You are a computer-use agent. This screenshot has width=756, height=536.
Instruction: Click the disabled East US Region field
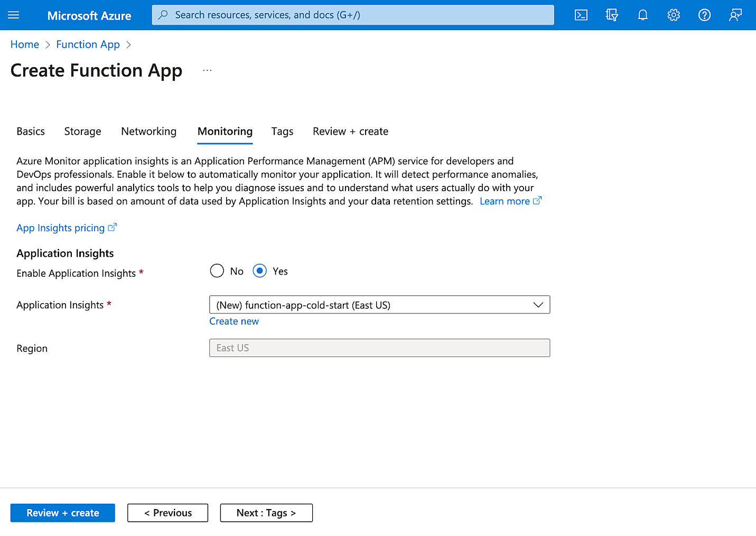[x=379, y=347]
